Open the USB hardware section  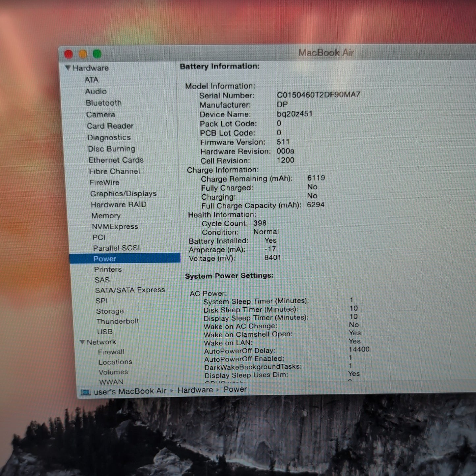click(x=105, y=332)
